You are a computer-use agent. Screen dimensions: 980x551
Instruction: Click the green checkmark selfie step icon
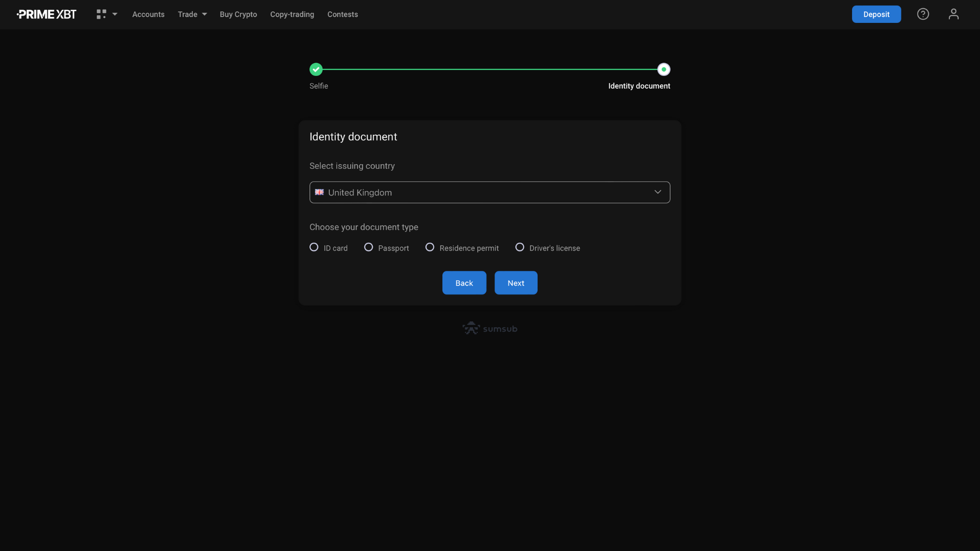coord(315,69)
